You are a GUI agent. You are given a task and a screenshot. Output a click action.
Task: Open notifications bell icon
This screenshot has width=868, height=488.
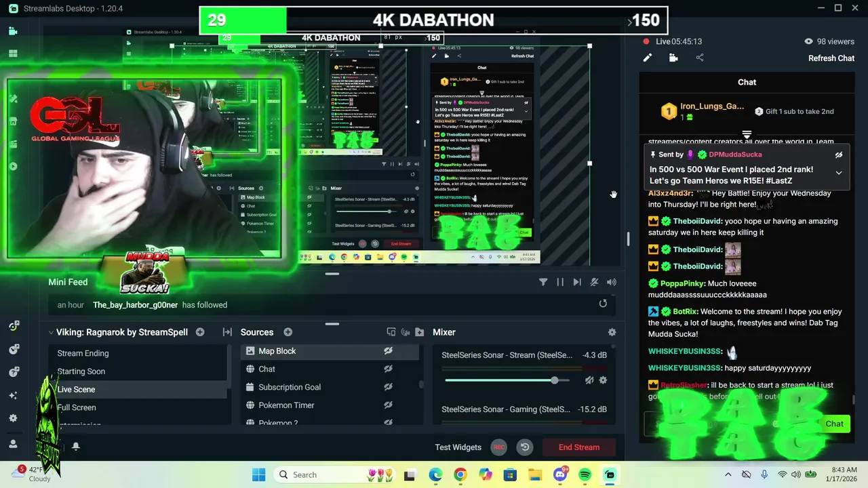click(x=76, y=447)
